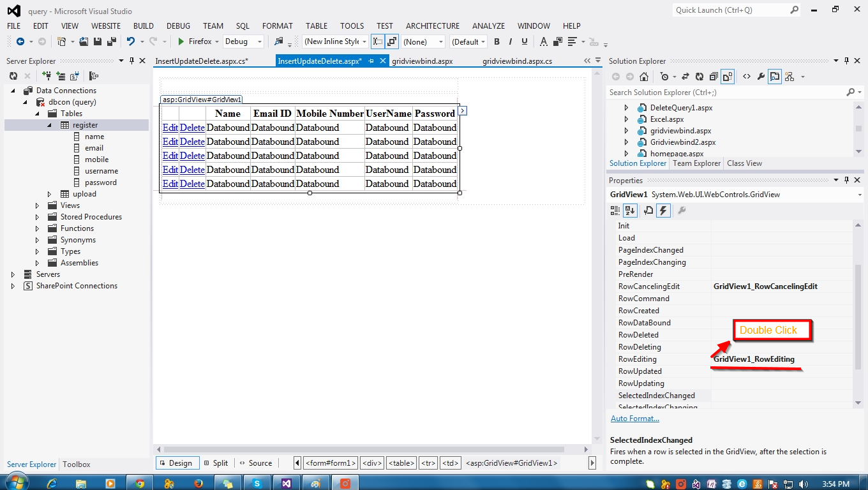Click the Save icon in the toolbar
The width and height of the screenshot is (868, 490).
97,41
